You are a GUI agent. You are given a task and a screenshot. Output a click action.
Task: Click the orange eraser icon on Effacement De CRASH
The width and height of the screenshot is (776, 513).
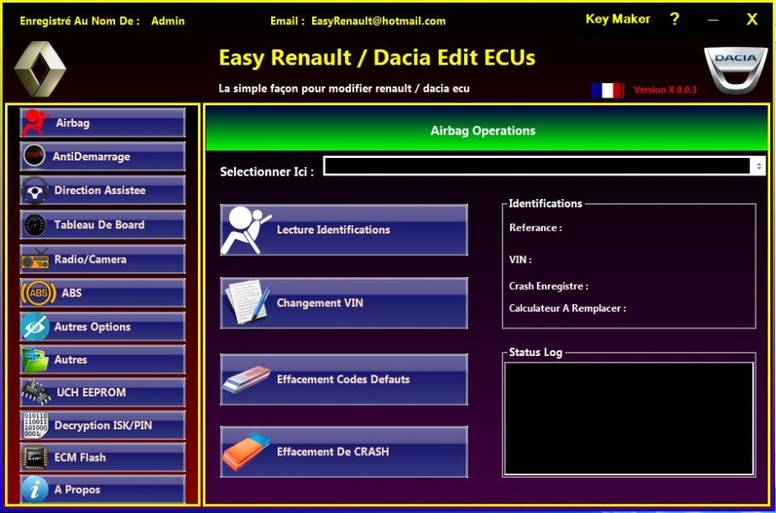point(246,452)
